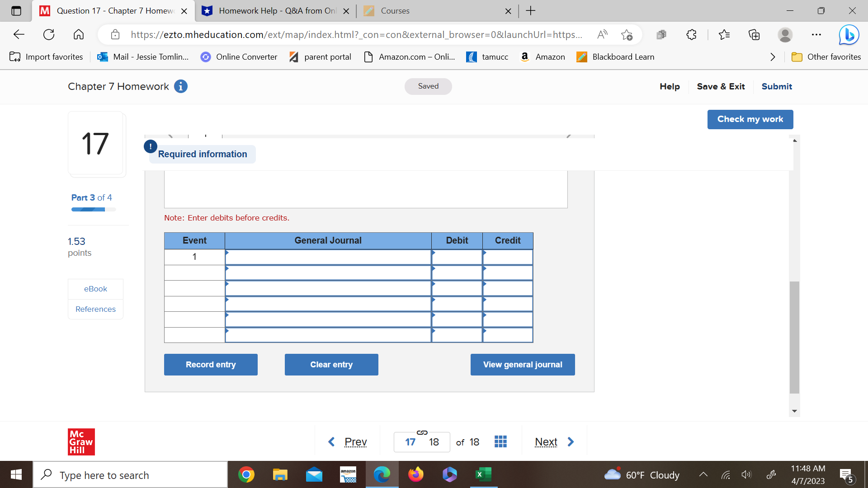Go to the browser home page
Screen dimensions: 868x488
(x=79, y=34)
